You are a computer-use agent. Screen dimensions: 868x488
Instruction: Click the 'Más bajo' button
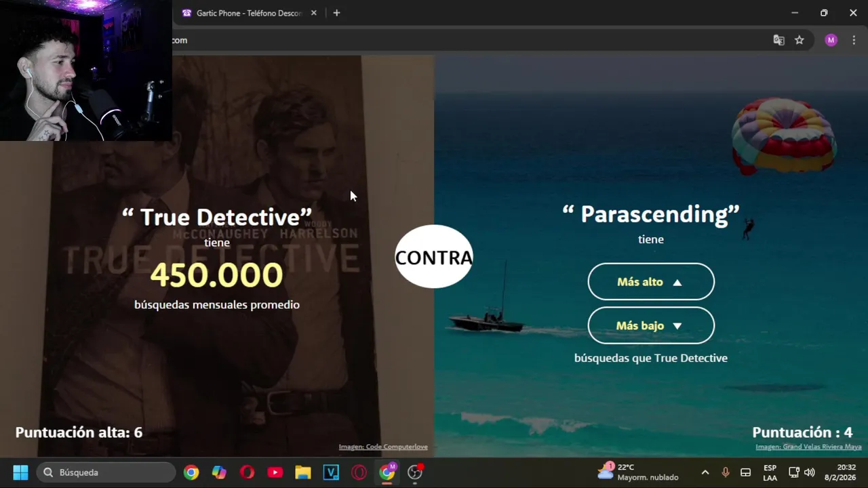(x=651, y=326)
